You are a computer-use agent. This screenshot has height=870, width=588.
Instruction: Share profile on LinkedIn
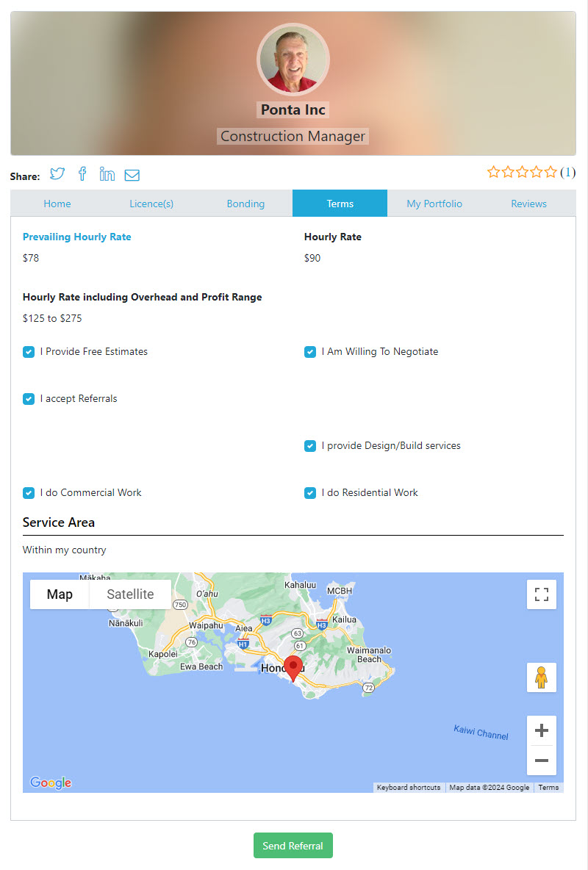pos(107,174)
